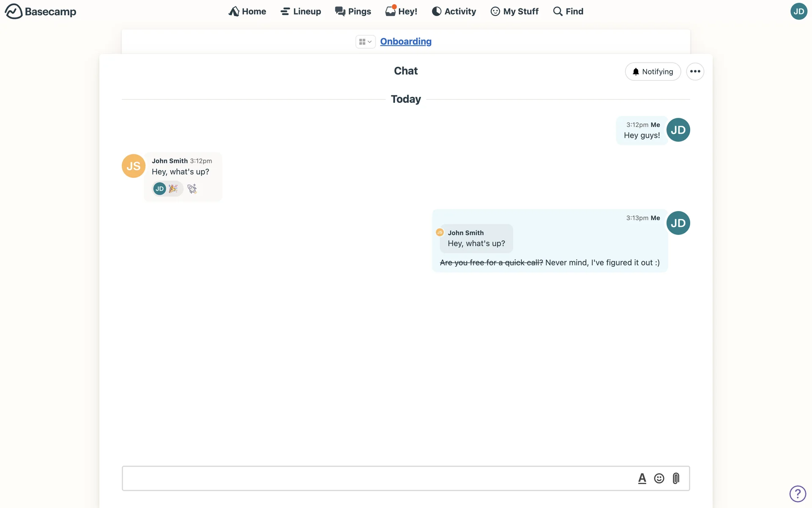Open the Onboarding project link

[x=406, y=41]
